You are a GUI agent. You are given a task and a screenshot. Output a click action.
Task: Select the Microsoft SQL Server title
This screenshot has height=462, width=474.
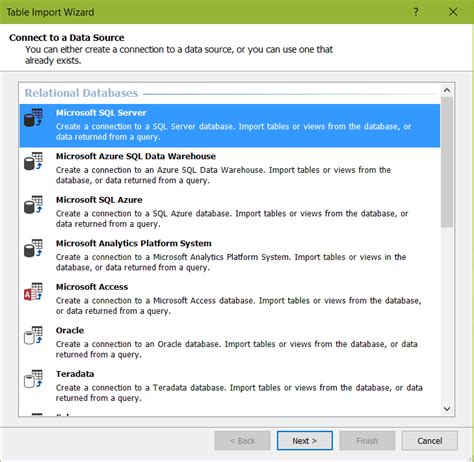101,113
